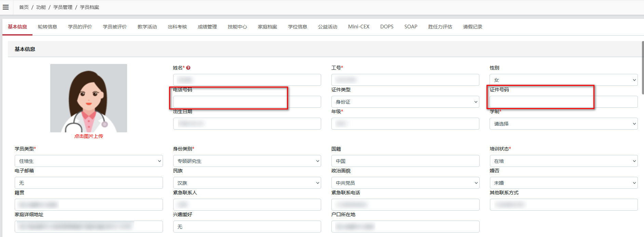Screen dimensions: 644x237
Task: Focus the 姓名 input field
Action: point(247,80)
